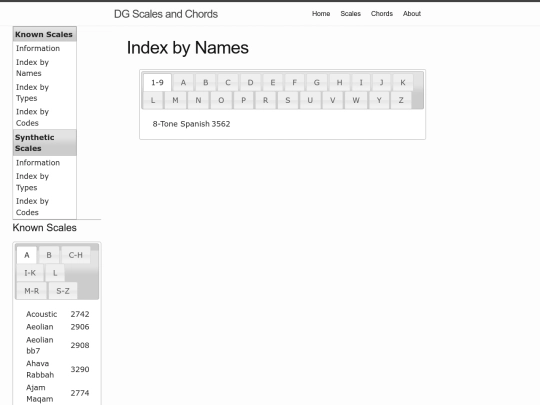The height and width of the screenshot is (405, 540).
Task: Click scale code 2774
Action: (x=80, y=393)
